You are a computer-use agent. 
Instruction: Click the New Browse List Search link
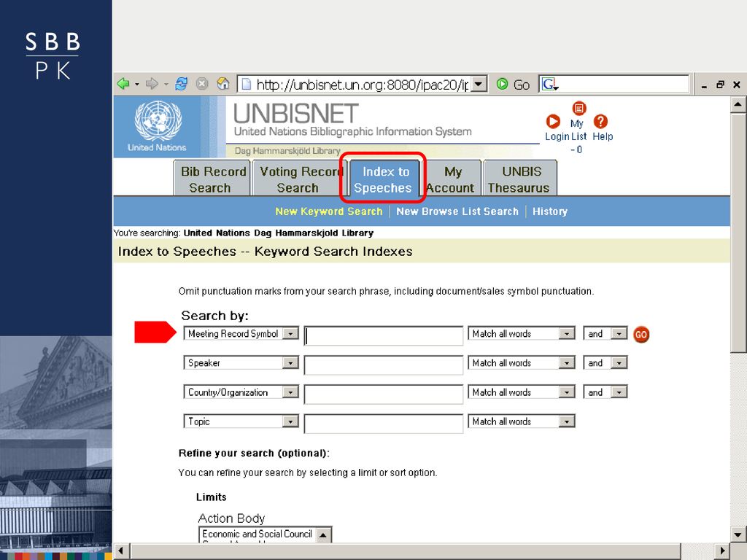[457, 211]
